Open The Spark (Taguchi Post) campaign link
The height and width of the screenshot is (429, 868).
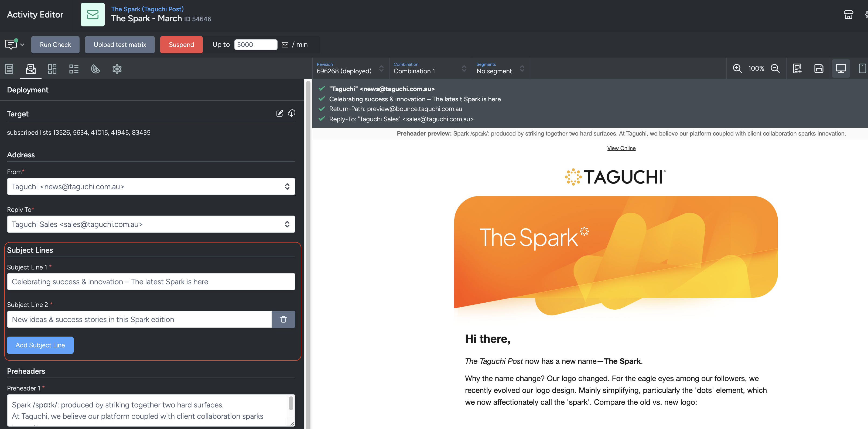(x=147, y=9)
